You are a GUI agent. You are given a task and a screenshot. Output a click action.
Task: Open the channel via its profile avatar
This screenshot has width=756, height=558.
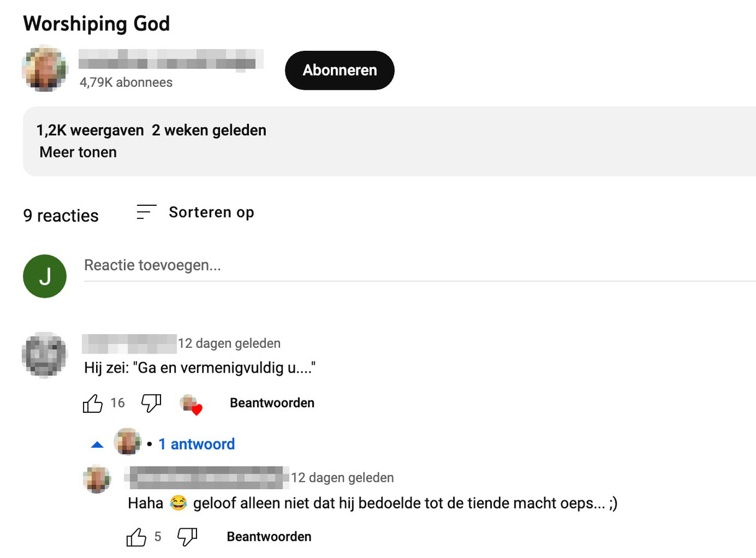click(44, 68)
